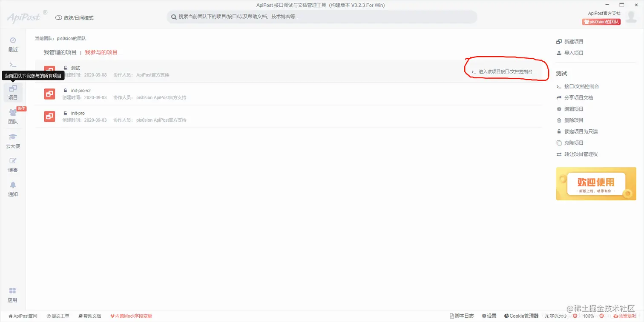Click the 欢迎使用 welcome banner
Image resolution: width=644 pixels, height=322 pixels.
pyautogui.click(x=596, y=183)
